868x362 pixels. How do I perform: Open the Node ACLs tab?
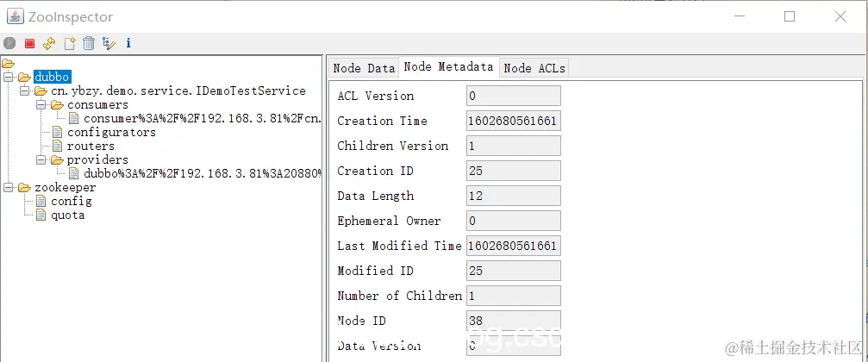pos(534,68)
